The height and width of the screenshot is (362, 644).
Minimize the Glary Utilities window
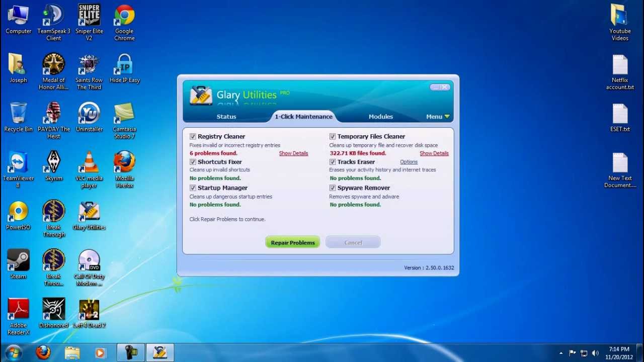[435, 87]
